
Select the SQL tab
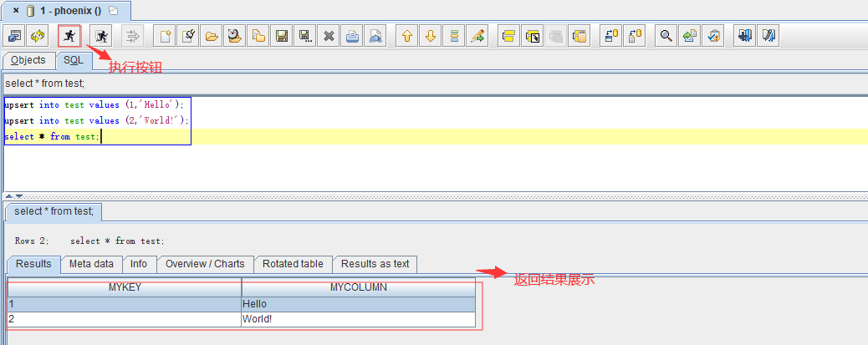tap(74, 60)
